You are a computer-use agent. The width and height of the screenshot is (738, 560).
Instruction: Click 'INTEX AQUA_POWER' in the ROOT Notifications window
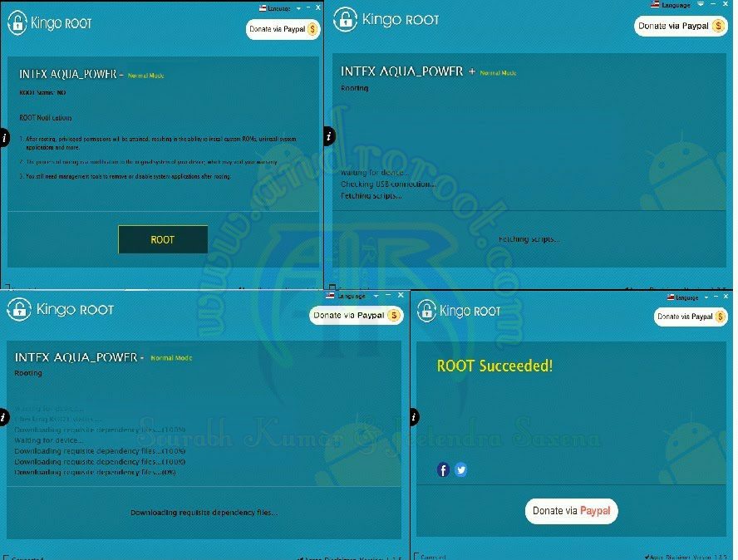pyautogui.click(x=68, y=74)
